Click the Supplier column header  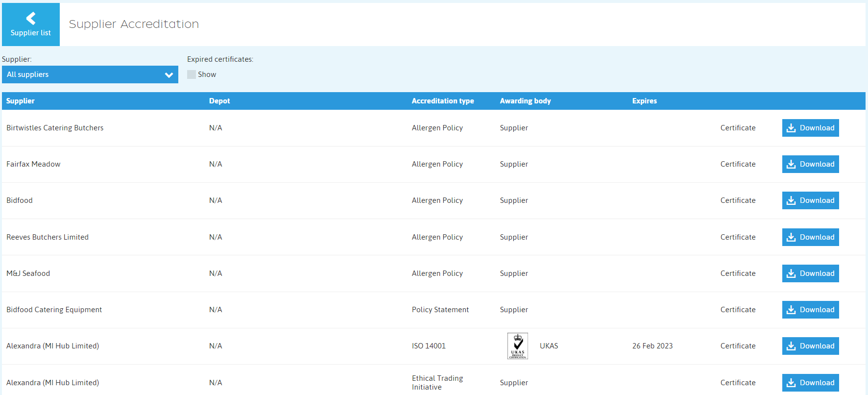[21, 101]
